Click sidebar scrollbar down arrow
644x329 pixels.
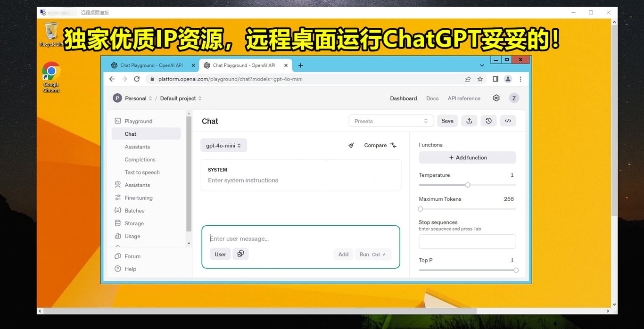tap(189, 243)
